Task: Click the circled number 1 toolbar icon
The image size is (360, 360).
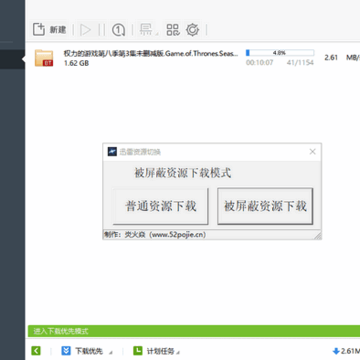Action: 118,30
